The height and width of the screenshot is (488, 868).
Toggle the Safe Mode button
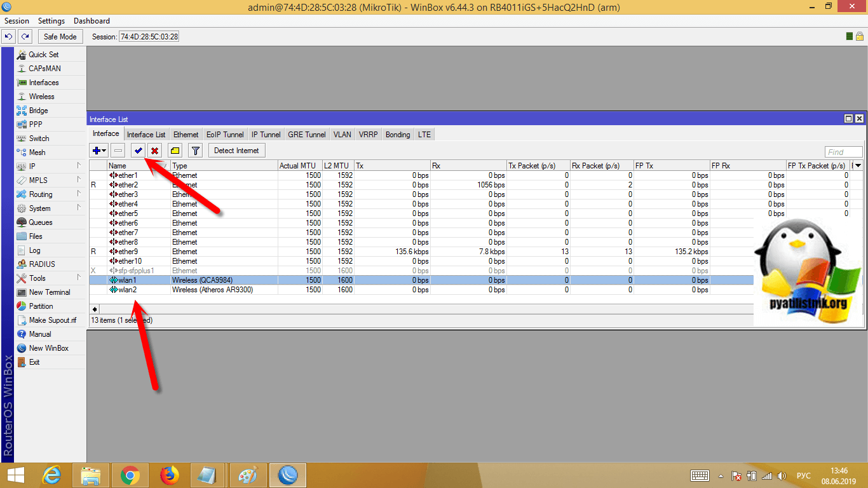click(x=60, y=37)
